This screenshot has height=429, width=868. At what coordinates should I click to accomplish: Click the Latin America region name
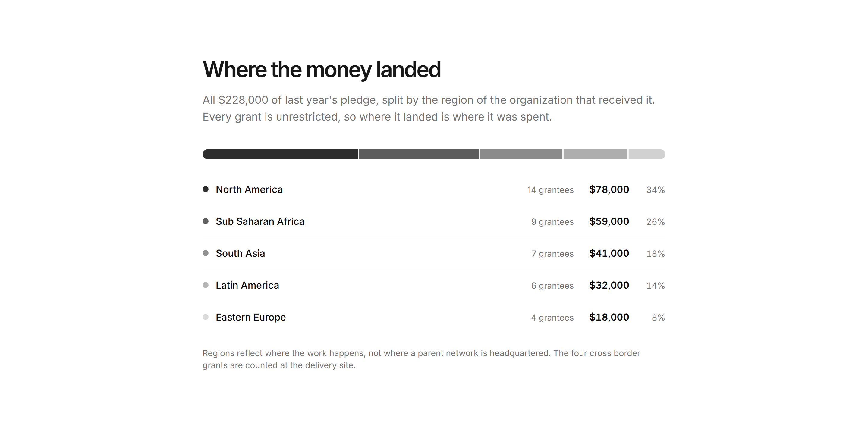tap(247, 286)
